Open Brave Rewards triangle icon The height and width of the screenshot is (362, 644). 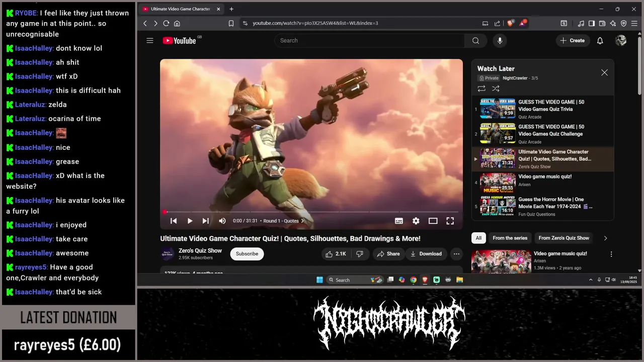pyautogui.click(x=523, y=23)
